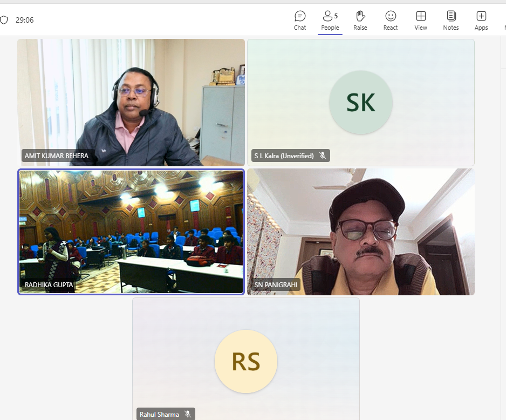Click the AMIT KUMAR BEHERA name label
The width and height of the screenshot is (506, 420).
(x=57, y=155)
